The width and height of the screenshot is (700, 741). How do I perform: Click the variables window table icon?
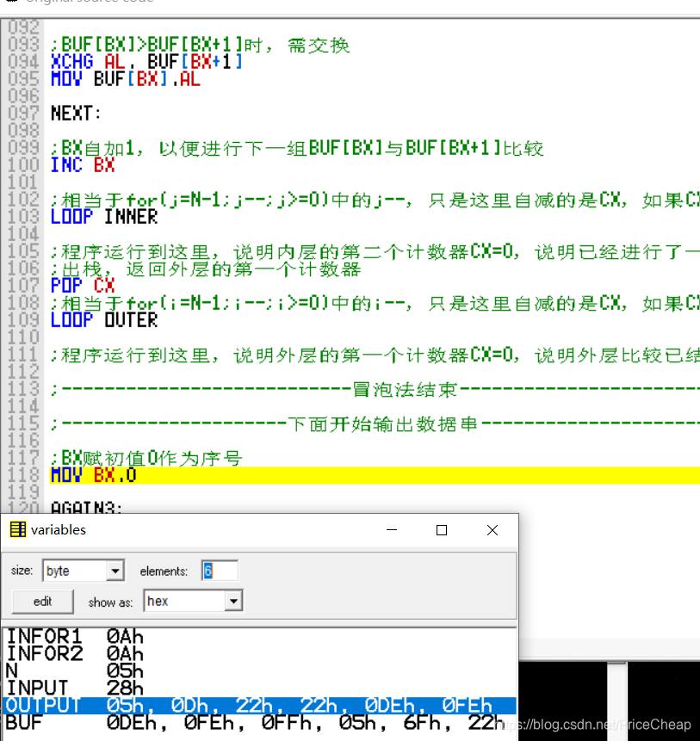pos(18,530)
